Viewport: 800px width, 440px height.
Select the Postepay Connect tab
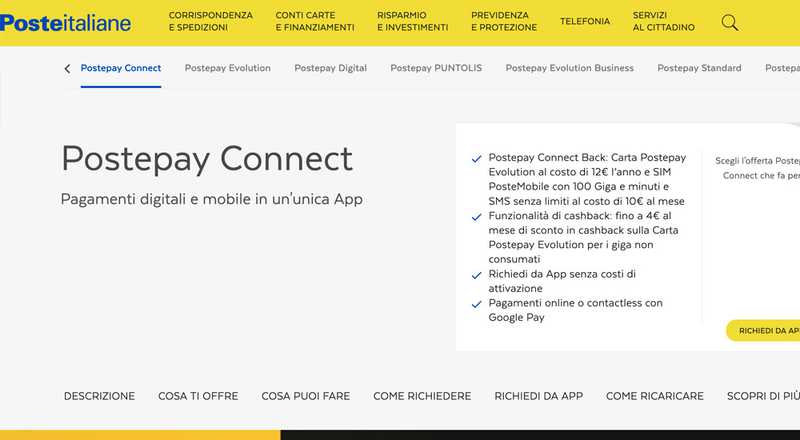coord(121,68)
